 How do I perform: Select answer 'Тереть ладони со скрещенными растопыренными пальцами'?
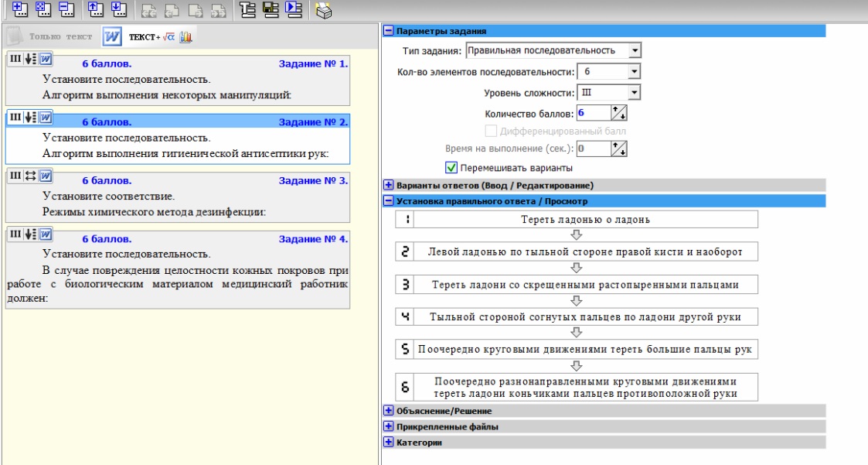point(585,284)
